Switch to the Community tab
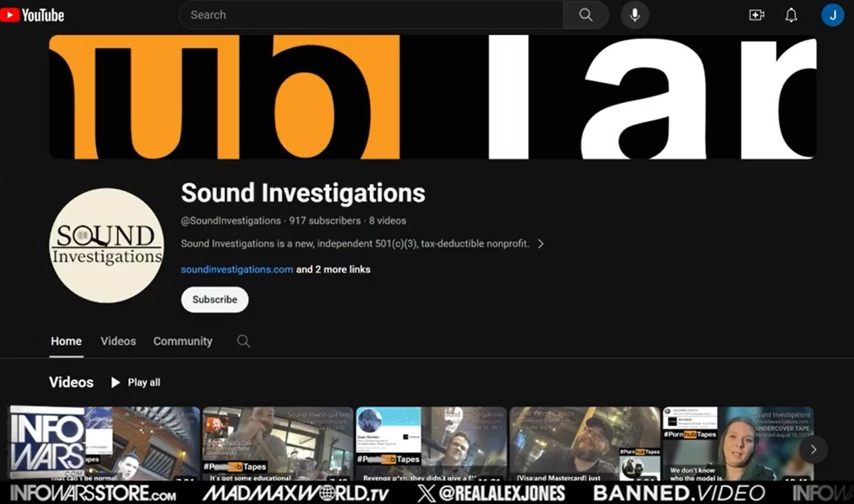 183,341
